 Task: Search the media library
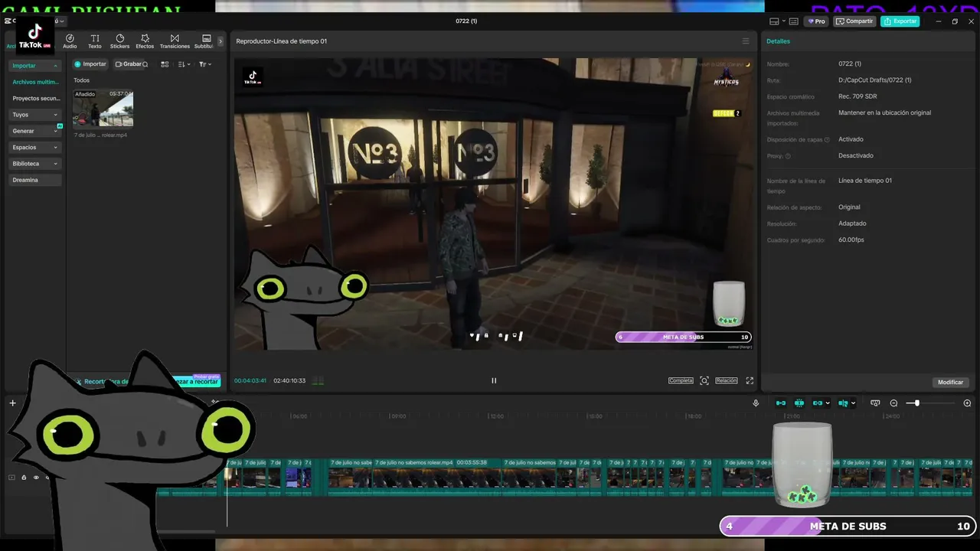coord(145,64)
